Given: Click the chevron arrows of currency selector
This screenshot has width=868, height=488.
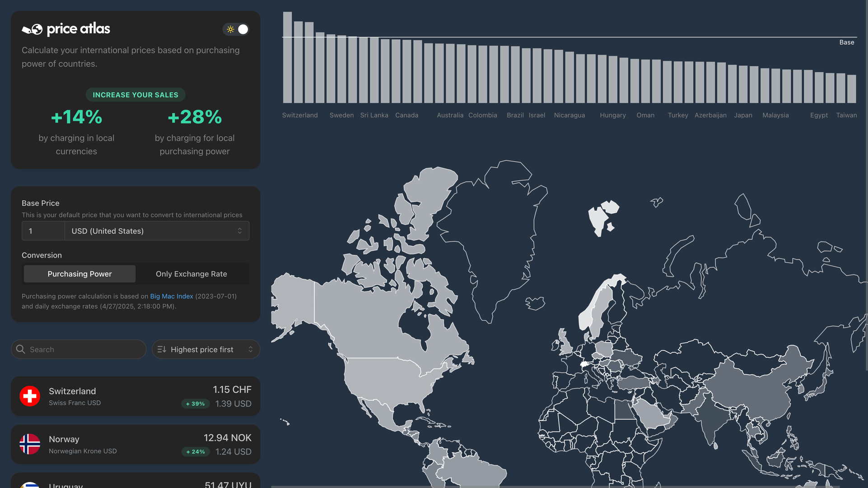Looking at the screenshot, I should (x=240, y=231).
